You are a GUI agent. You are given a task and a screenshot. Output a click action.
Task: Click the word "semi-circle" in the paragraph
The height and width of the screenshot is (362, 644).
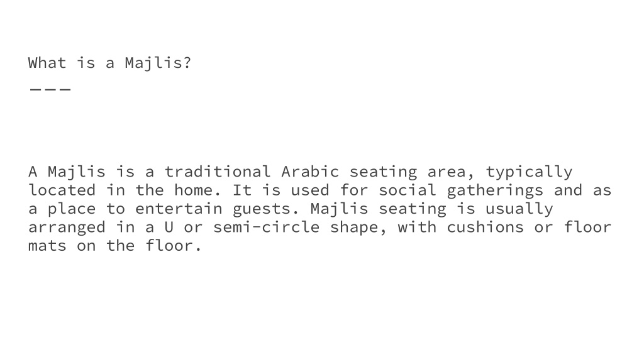266,227
